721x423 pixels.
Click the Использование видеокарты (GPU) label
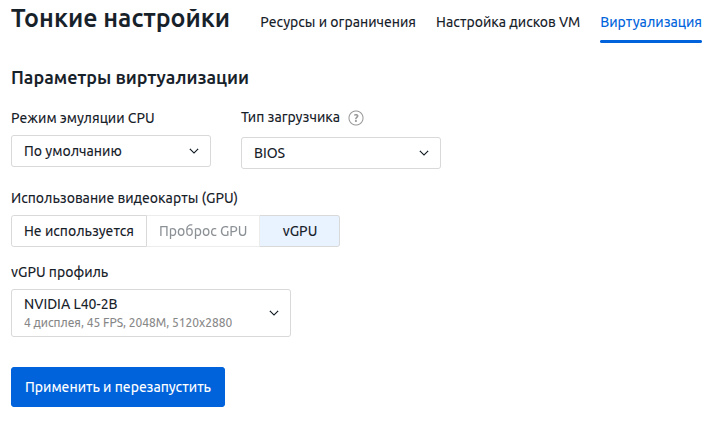click(x=124, y=197)
